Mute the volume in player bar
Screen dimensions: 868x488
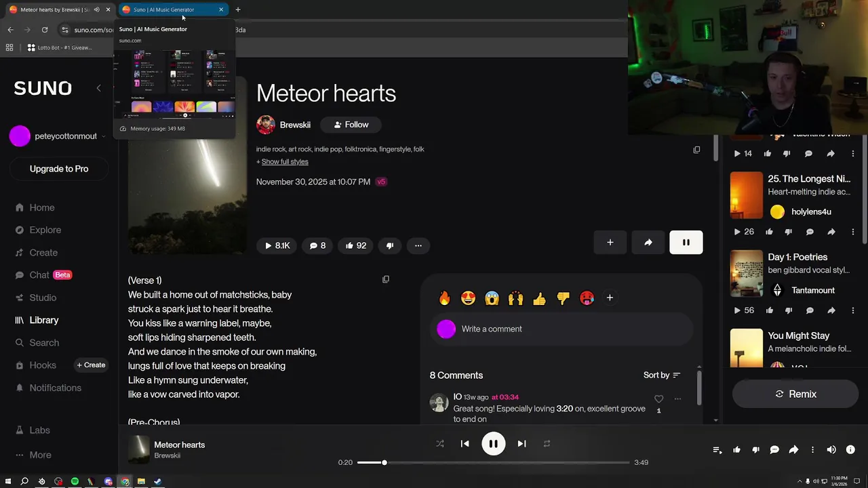click(x=831, y=449)
